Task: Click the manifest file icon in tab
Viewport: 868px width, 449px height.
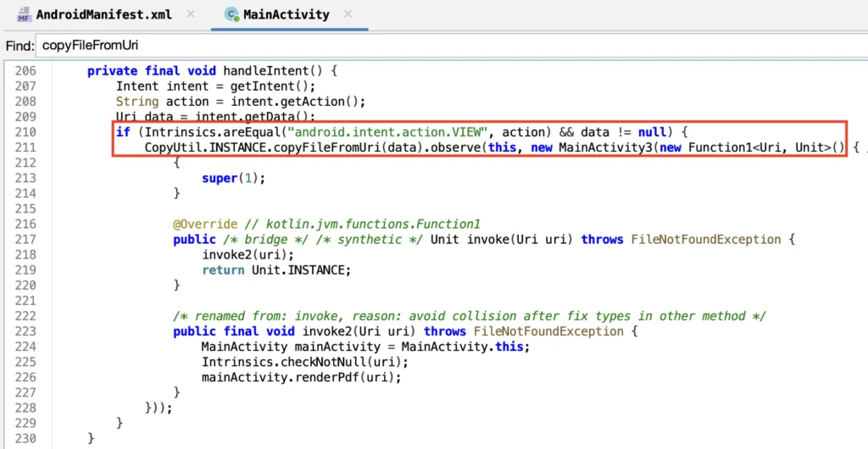Action: click(x=25, y=15)
